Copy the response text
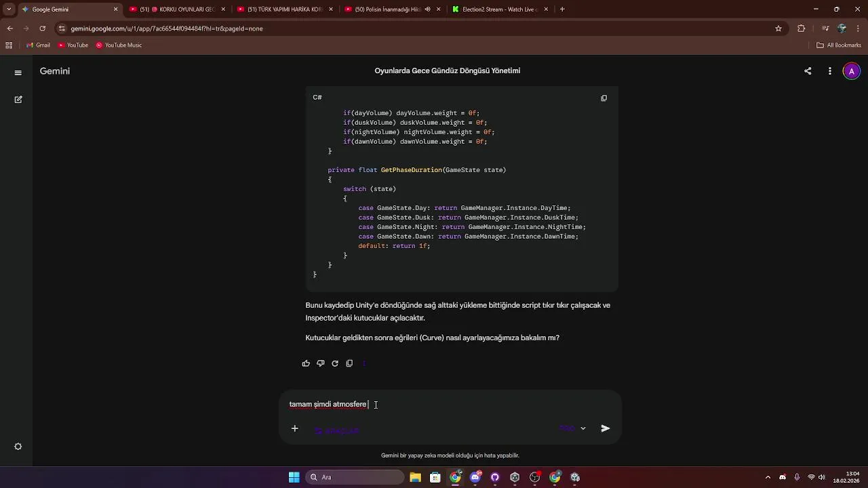The height and width of the screenshot is (488, 868). [349, 363]
